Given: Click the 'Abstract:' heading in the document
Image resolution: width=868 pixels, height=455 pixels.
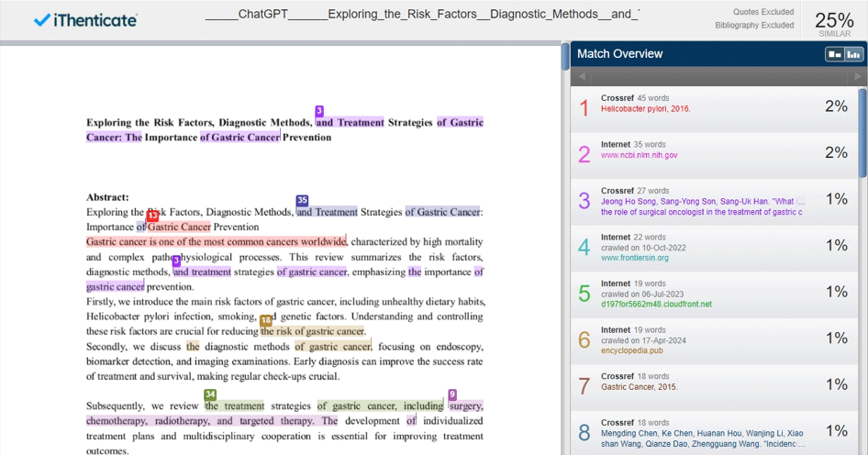Looking at the screenshot, I should (x=107, y=197).
